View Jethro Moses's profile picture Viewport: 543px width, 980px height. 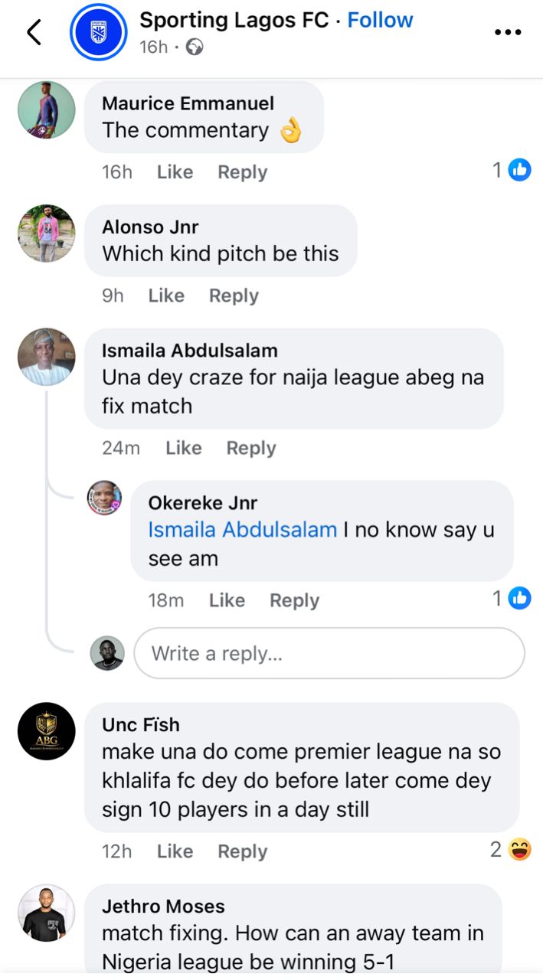(47, 913)
